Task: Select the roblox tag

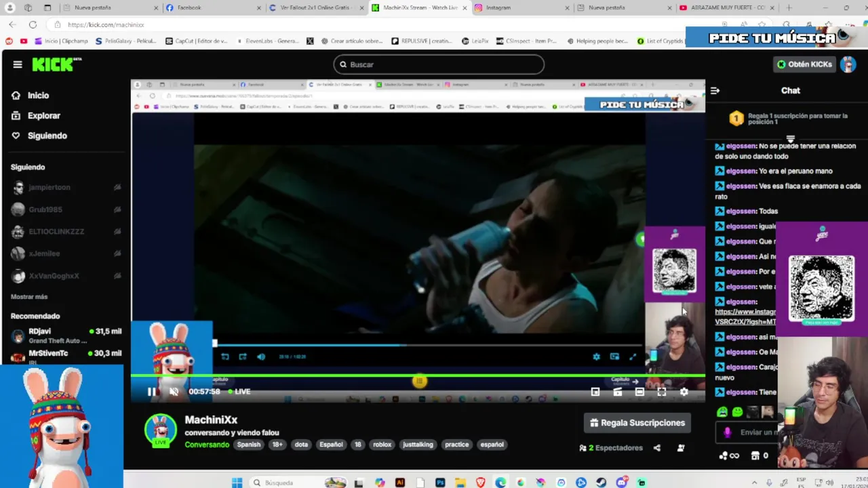Action: 382,445
